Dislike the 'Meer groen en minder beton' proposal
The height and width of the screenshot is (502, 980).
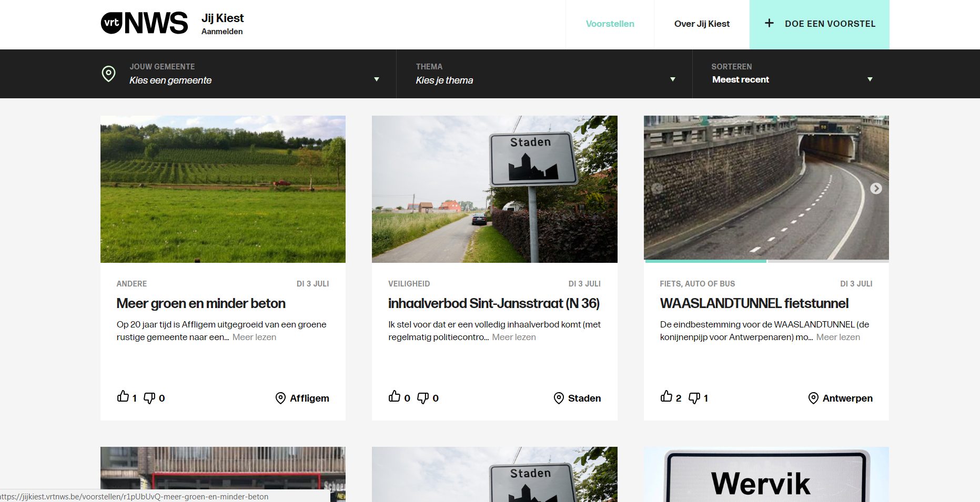[x=149, y=398]
